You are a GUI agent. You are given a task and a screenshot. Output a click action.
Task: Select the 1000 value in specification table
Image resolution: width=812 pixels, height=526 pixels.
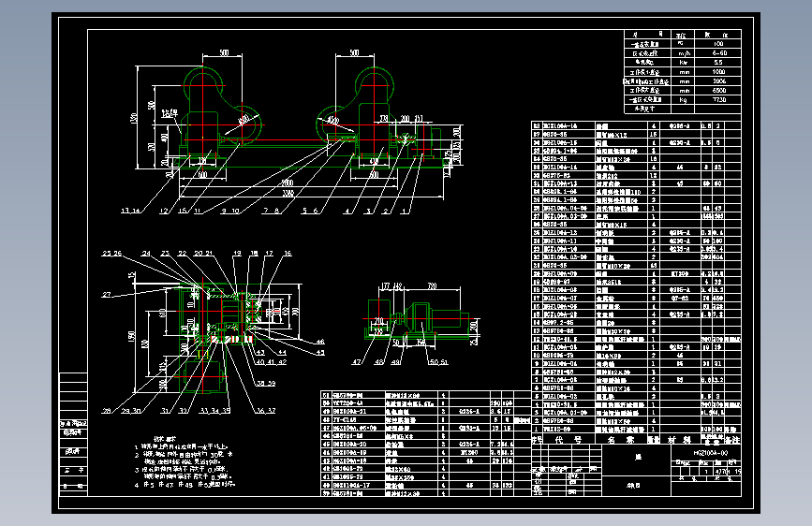pyautogui.click(x=718, y=72)
